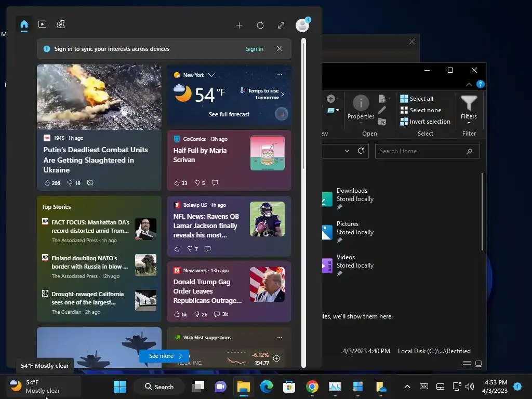This screenshot has width=532, height=399.
Task: Click the Half Full comic thumbnail
Action: point(267,153)
